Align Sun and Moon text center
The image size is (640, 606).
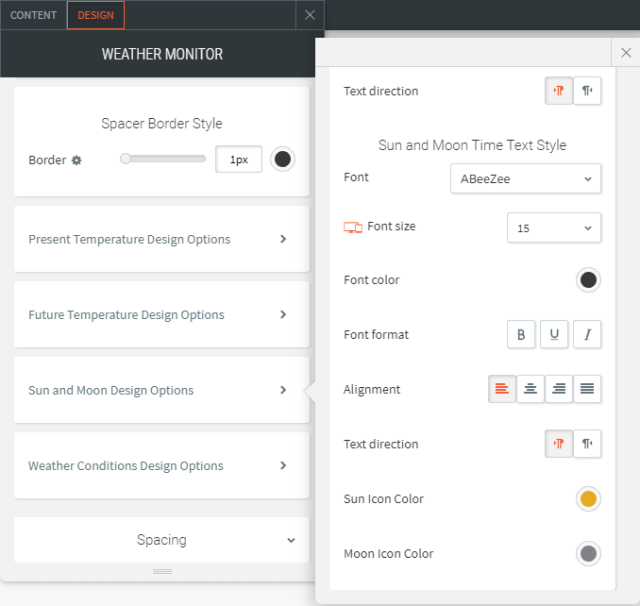[x=531, y=390]
